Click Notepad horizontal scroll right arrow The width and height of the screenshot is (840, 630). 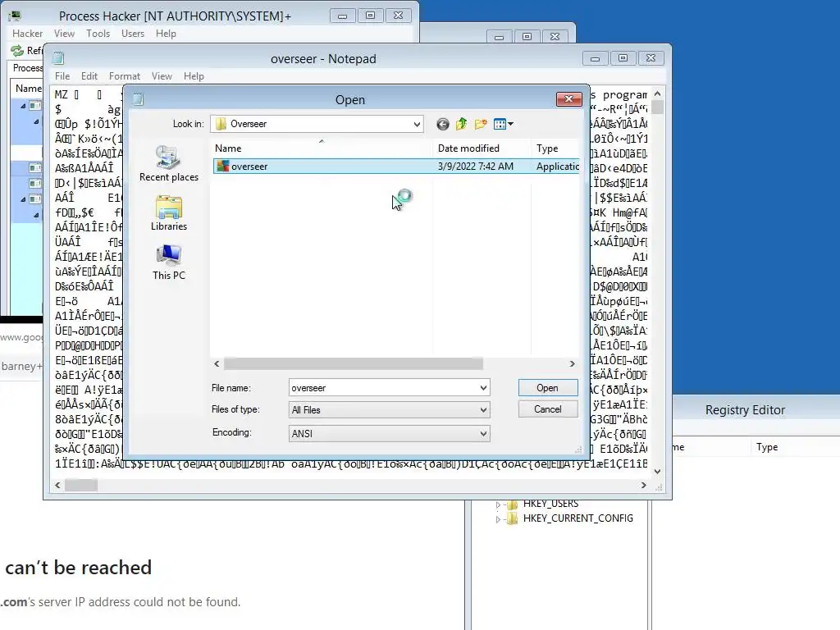(x=644, y=486)
